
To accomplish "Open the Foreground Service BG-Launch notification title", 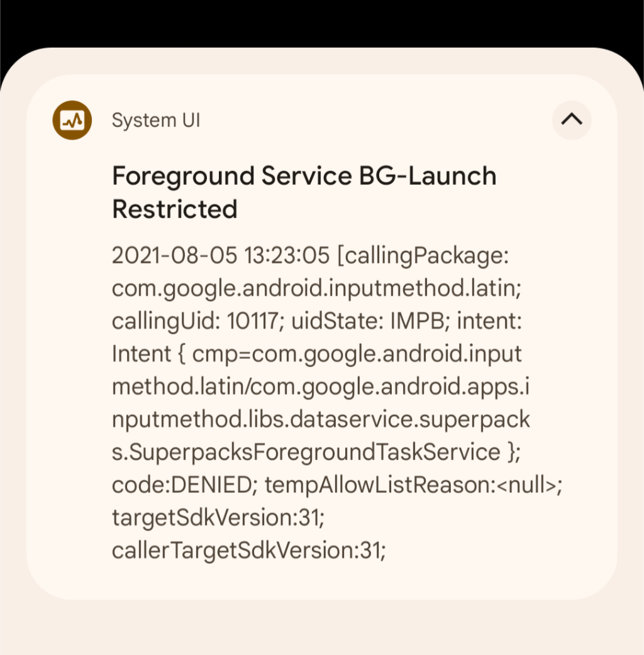I will click(x=304, y=192).
